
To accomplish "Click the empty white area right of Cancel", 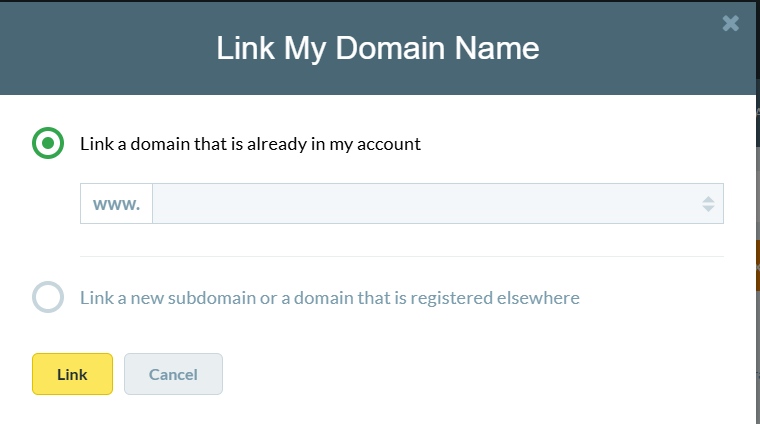I will [480, 374].
